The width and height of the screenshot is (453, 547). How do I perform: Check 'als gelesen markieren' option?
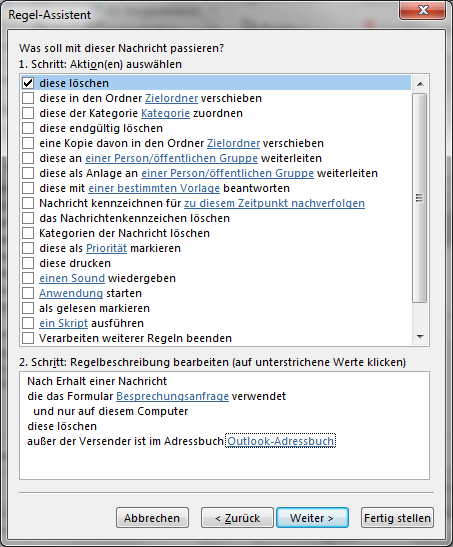click(x=28, y=308)
